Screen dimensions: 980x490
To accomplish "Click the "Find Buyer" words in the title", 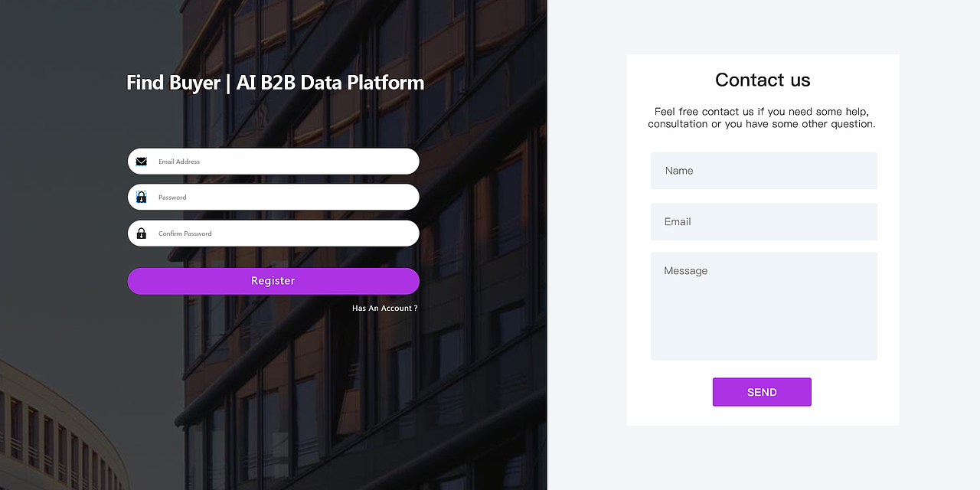I will (173, 83).
